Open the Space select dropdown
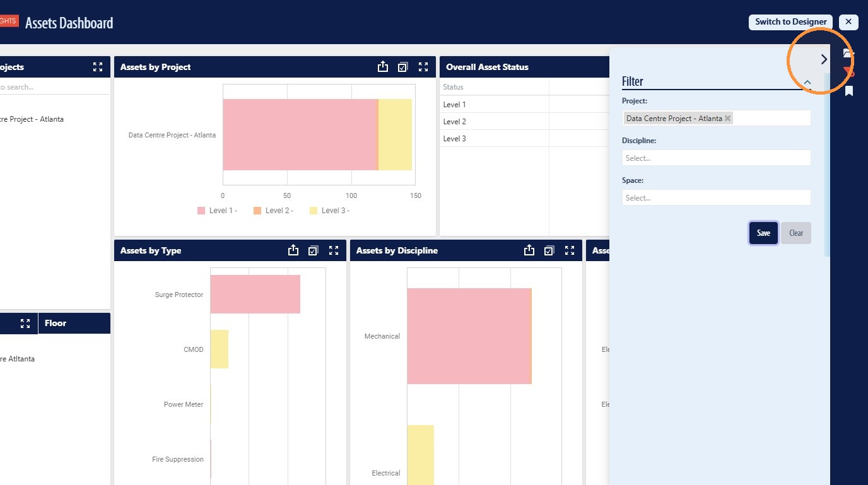The height and width of the screenshot is (485, 868). pos(716,197)
